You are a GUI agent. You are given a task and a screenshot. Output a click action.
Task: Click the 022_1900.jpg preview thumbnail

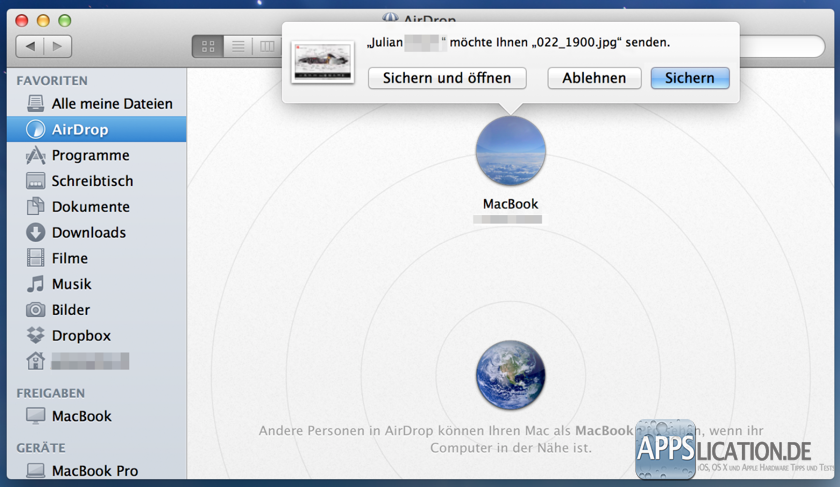(x=322, y=62)
